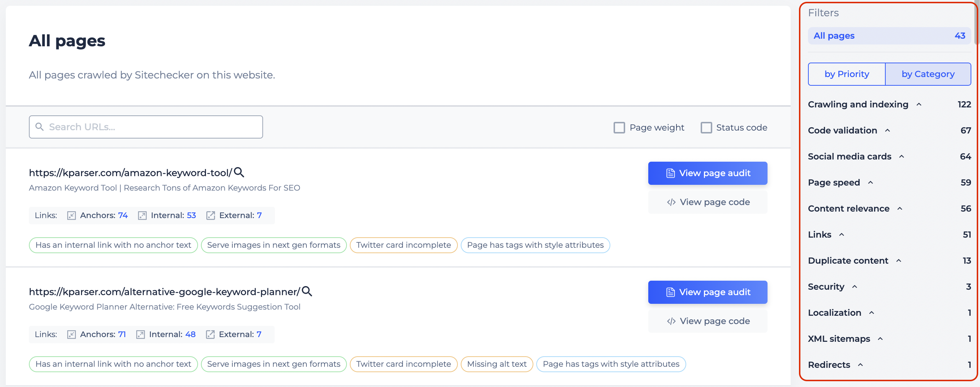Click External links icon in amazon-keyword-tool row
Screen dimensions: 980x387
coord(210,216)
